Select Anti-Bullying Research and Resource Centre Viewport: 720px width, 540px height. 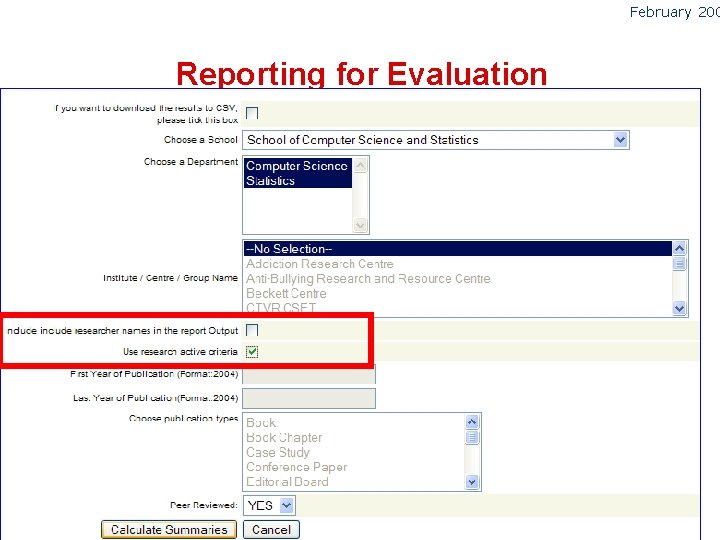[457, 279]
